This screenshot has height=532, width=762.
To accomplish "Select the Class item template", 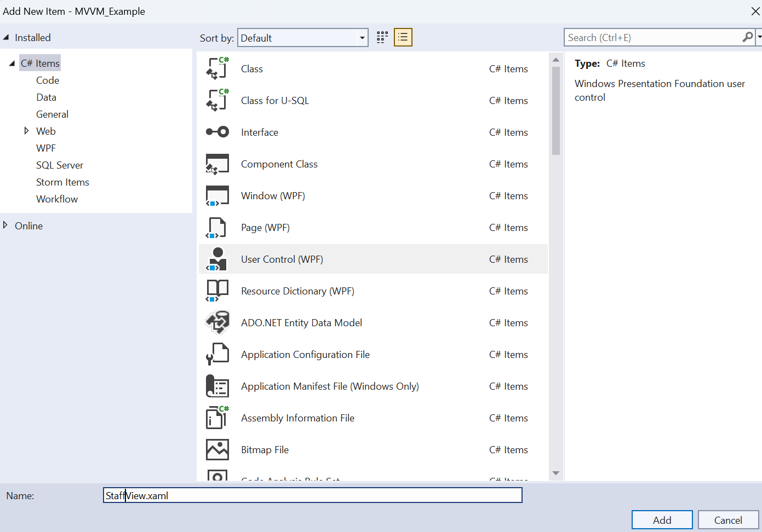I will point(251,68).
